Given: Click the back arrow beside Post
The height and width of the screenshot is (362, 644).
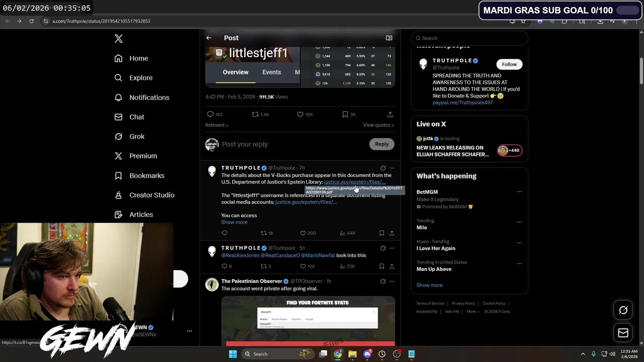Looking at the screenshot, I should tap(209, 38).
